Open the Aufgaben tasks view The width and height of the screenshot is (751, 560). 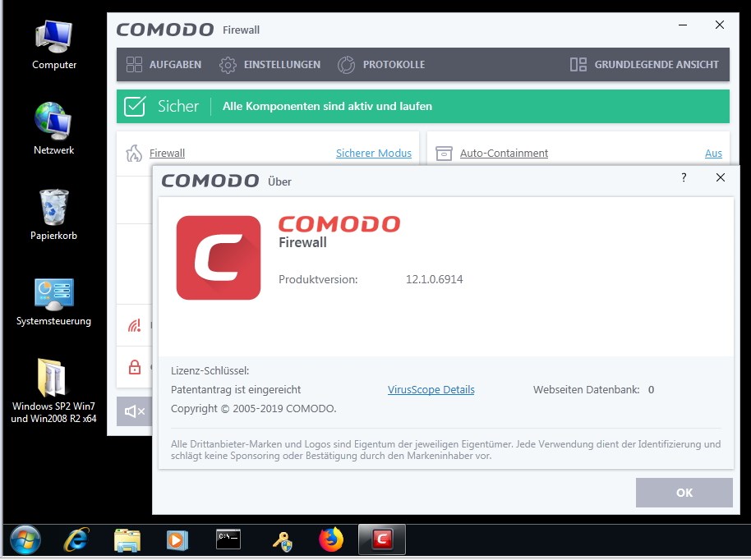pyautogui.click(x=164, y=65)
